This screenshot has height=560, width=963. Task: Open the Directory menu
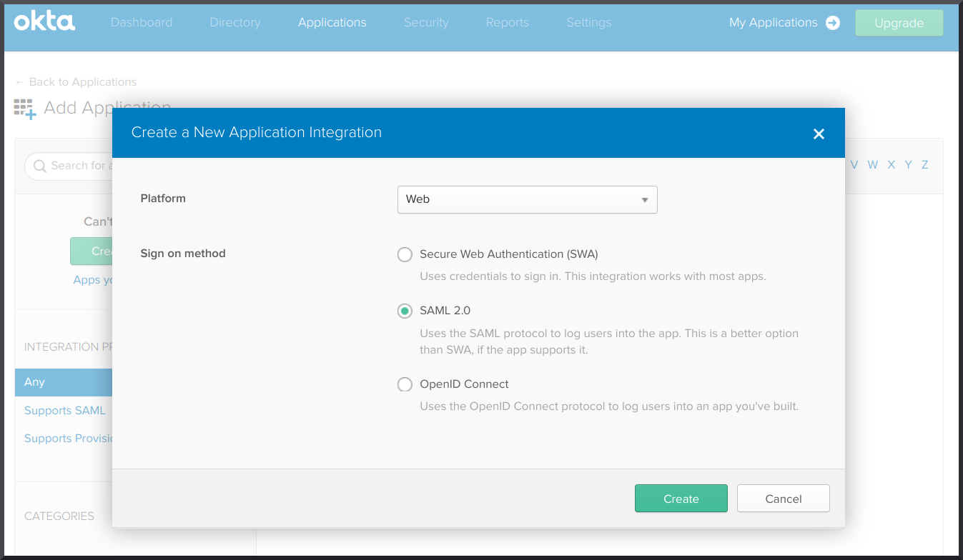pyautogui.click(x=235, y=22)
